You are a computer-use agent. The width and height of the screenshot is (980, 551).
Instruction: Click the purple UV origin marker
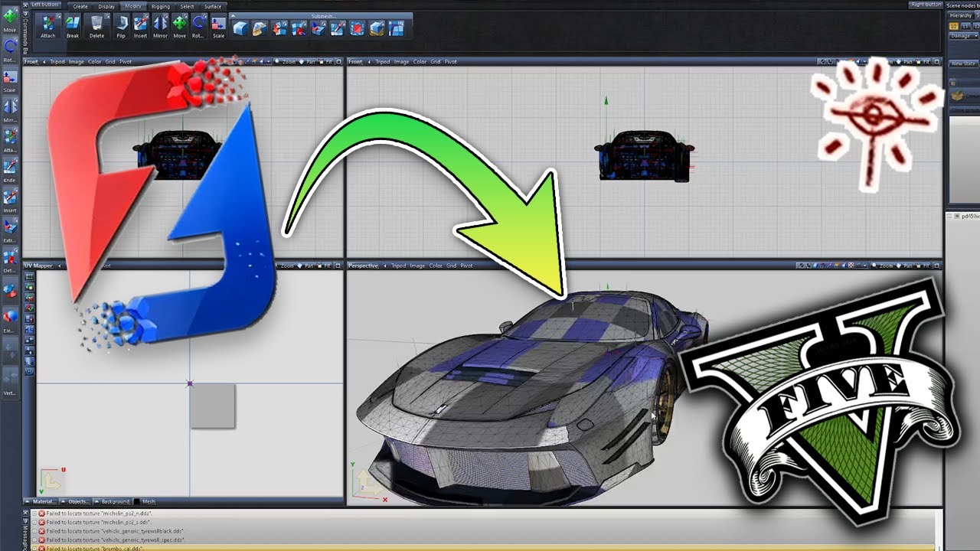pyautogui.click(x=190, y=383)
